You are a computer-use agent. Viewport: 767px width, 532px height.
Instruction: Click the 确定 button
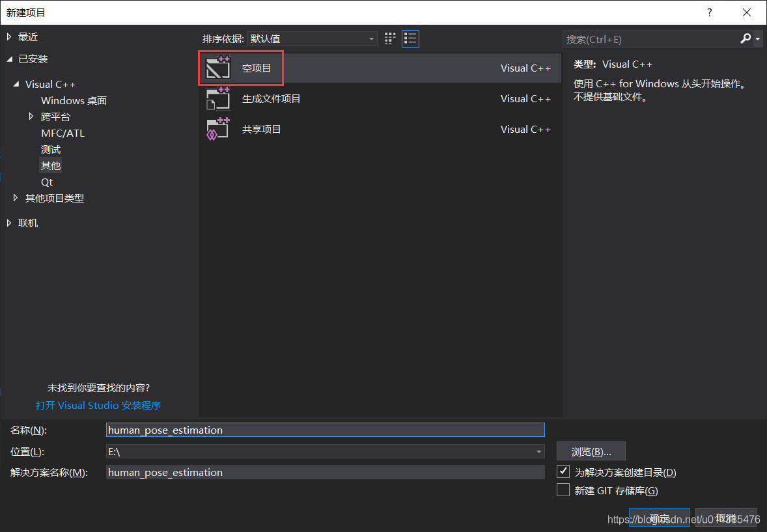point(660,518)
